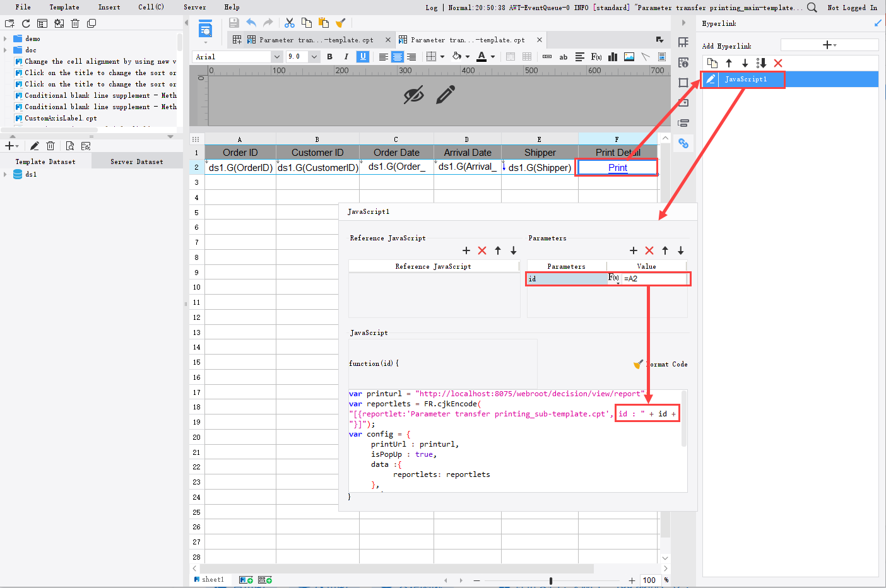Delete the hyperlink using the red X icon
886x588 pixels.
[x=778, y=63]
